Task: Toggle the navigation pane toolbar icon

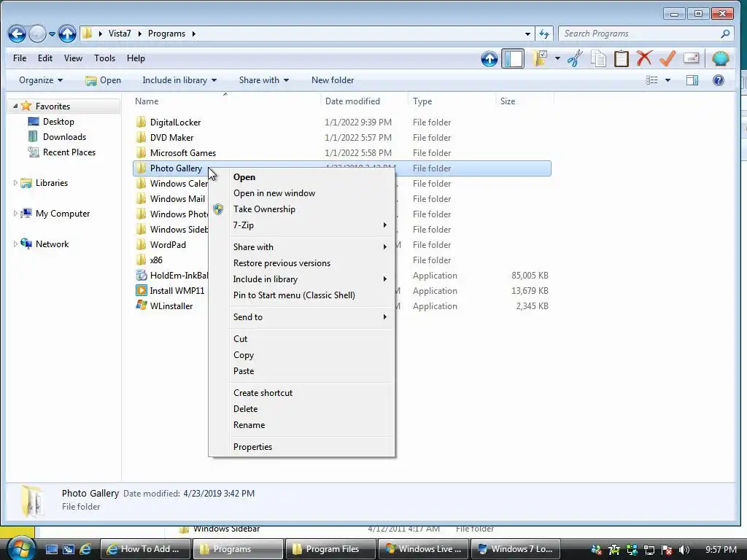Action: [513, 58]
